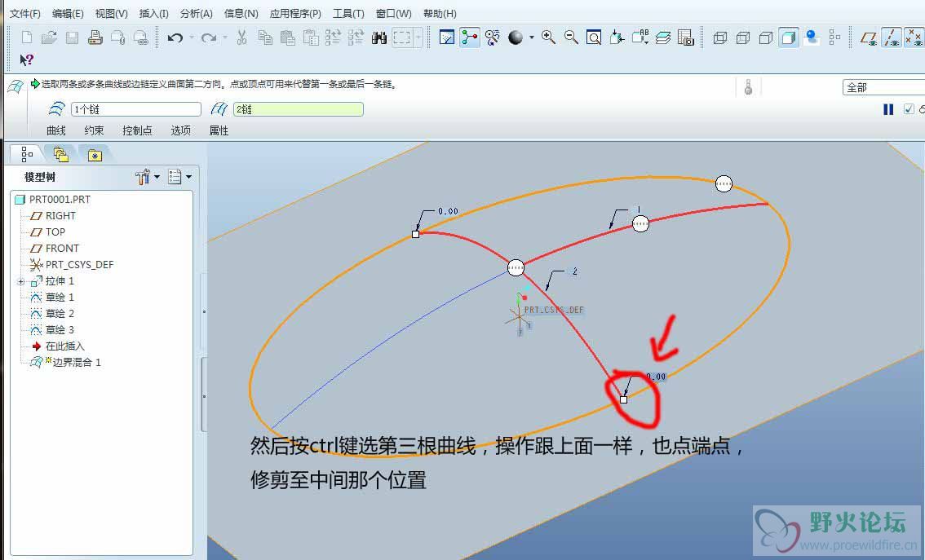The width and height of the screenshot is (925, 560).
Task: Switch to shaded display mode
Action: pos(789,38)
